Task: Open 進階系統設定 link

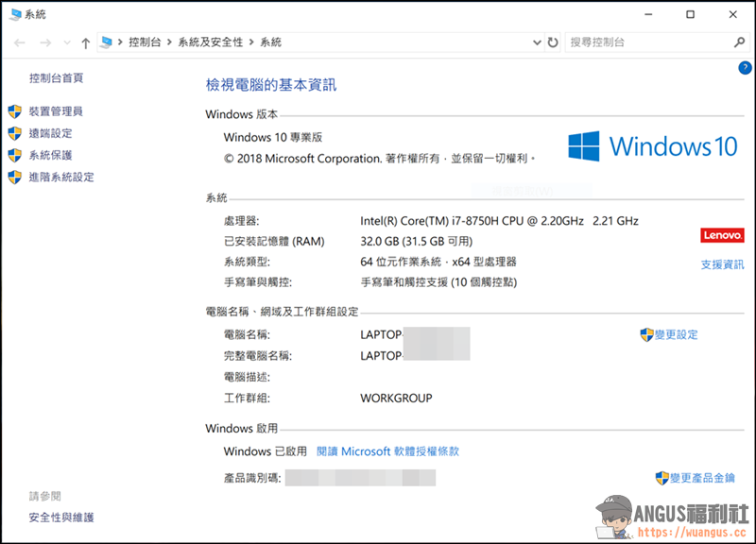Action: click(60, 177)
